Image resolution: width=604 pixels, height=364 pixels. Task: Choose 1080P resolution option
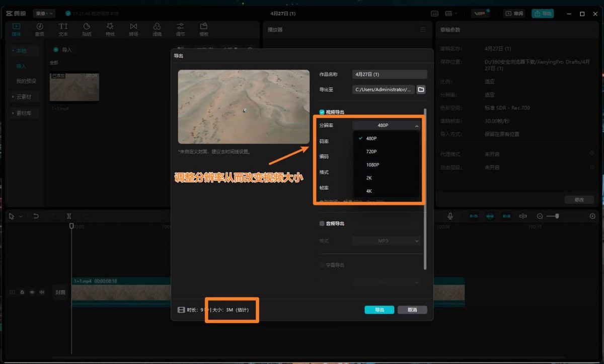click(386, 165)
